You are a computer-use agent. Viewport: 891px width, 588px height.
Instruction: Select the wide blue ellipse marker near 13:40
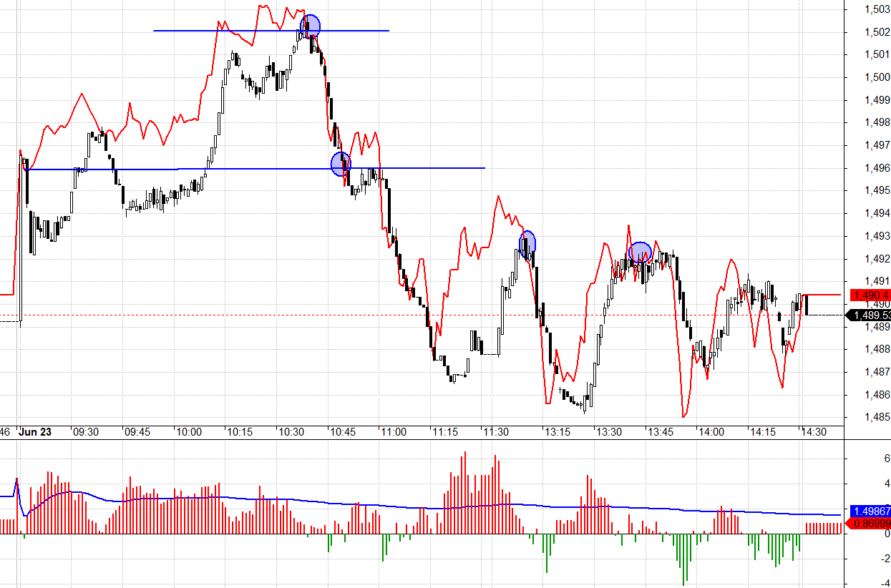tap(640, 253)
